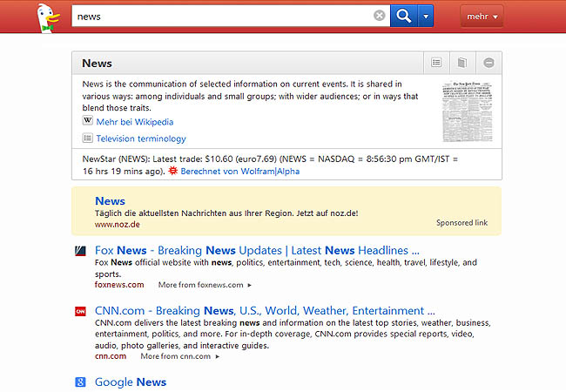Click the red Wolfram Alpha star icon
566x392 pixels.
click(173, 171)
